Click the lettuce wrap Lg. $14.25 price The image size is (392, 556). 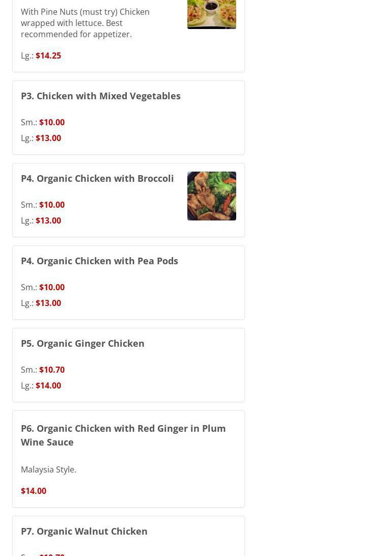click(x=48, y=55)
